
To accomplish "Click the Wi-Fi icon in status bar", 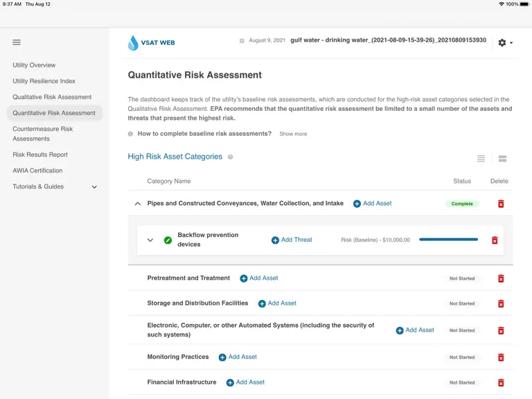I will (x=502, y=4).
